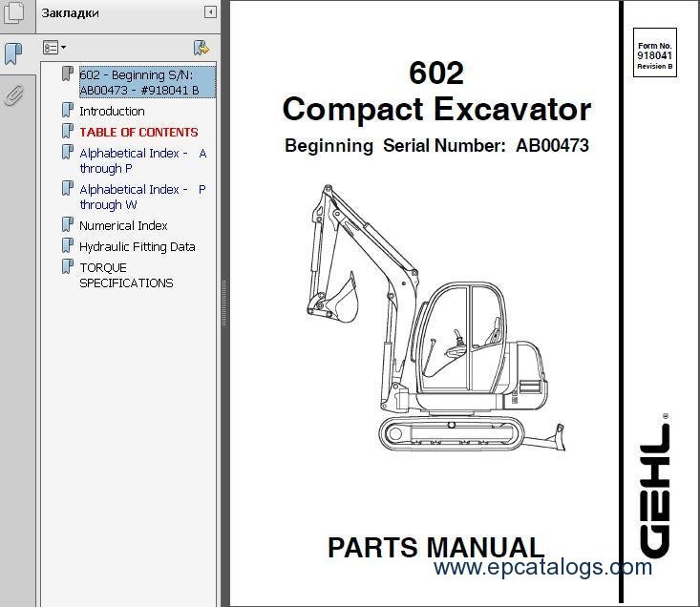The width and height of the screenshot is (700, 607).
Task: Click the TABLE OF CONTENTS bookmark icon
Action: tap(68, 131)
